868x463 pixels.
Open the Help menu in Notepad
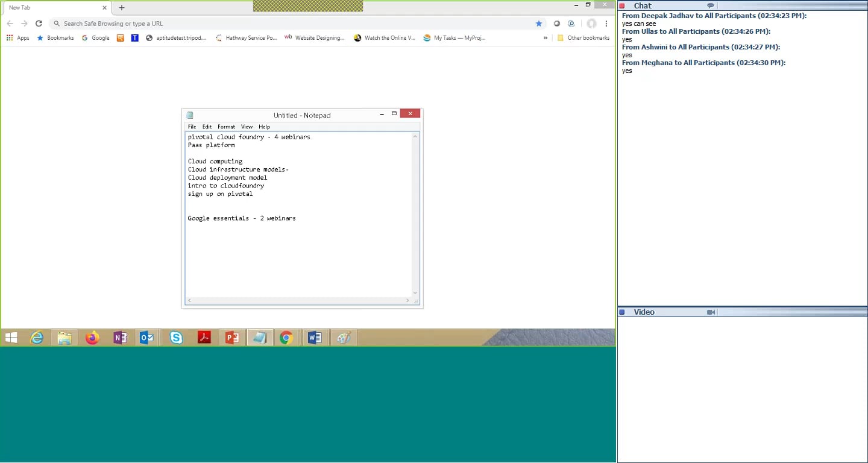pos(264,127)
